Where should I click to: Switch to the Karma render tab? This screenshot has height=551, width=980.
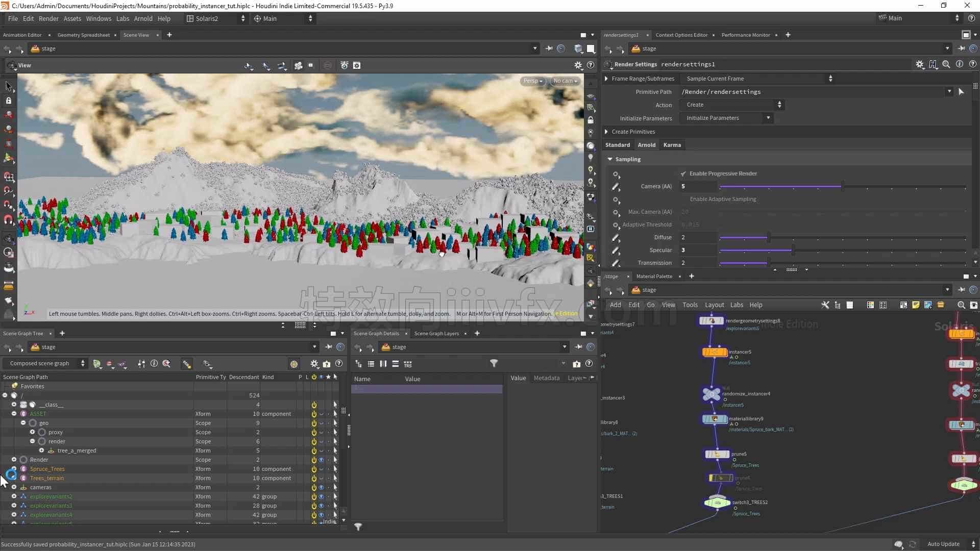[x=672, y=145]
